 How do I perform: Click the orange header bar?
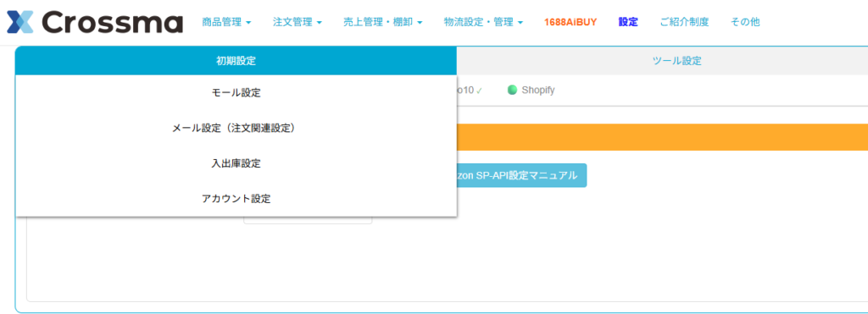662,137
